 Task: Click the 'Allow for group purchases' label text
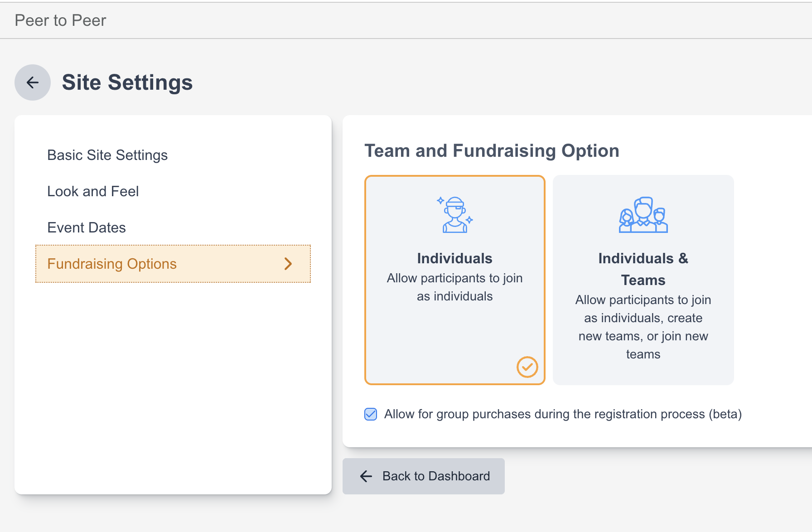click(563, 414)
